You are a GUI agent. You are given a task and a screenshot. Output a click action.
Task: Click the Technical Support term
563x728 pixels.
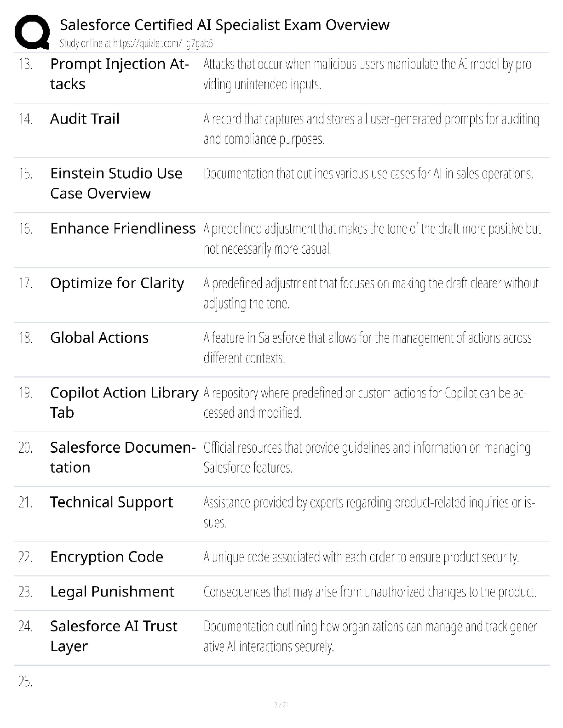(112, 502)
